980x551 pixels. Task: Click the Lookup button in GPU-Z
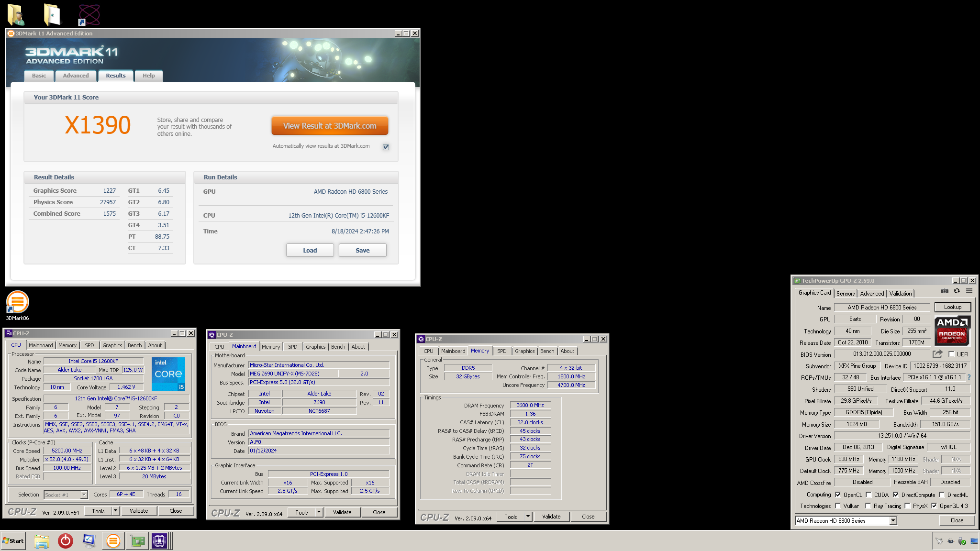[x=953, y=307]
